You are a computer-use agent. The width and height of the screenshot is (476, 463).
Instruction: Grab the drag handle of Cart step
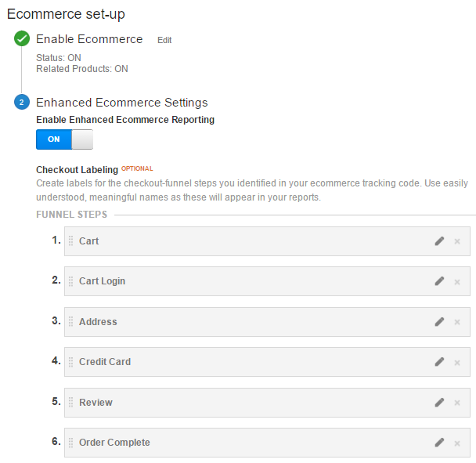coord(70,241)
